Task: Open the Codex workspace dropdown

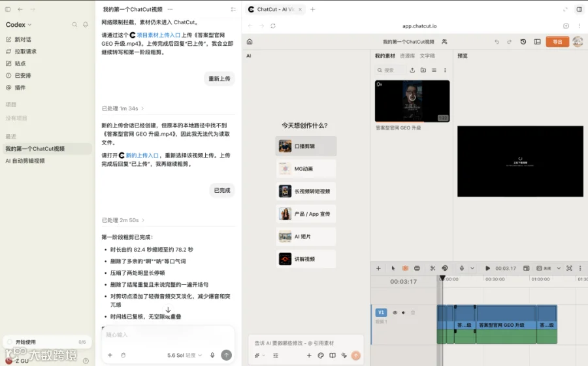Action: pyautogui.click(x=18, y=25)
